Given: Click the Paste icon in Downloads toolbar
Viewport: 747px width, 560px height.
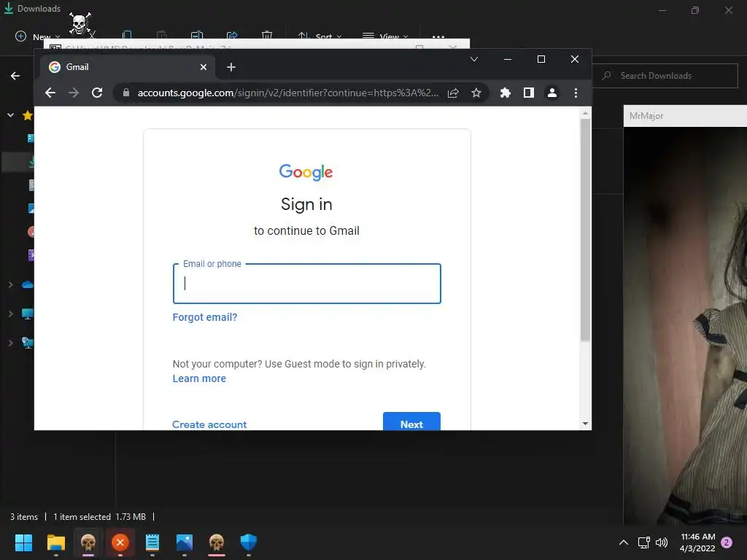Looking at the screenshot, I should [161, 36].
